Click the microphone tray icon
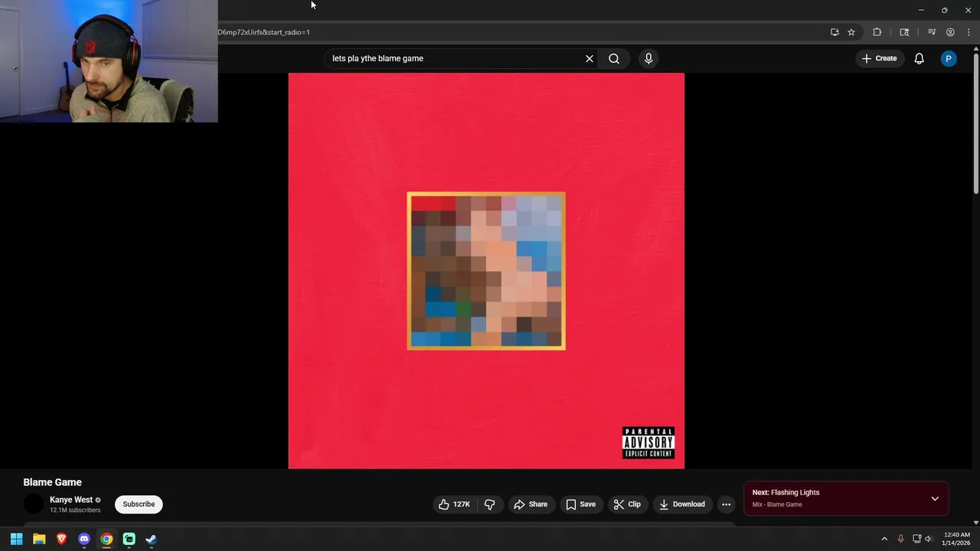The width and height of the screenshot is (980, 551). point(900,539)
